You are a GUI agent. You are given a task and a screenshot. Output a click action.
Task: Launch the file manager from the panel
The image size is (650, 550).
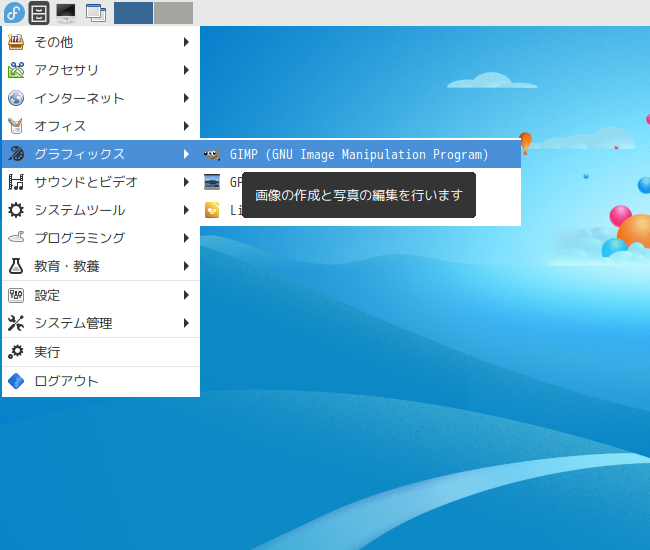tap(39, 12)
